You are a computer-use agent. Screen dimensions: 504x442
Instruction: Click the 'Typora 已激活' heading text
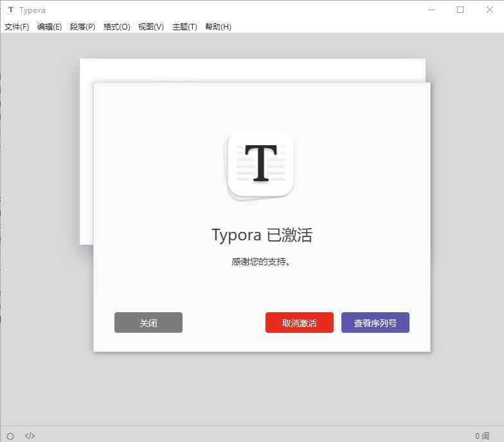(x=262, y=235)
